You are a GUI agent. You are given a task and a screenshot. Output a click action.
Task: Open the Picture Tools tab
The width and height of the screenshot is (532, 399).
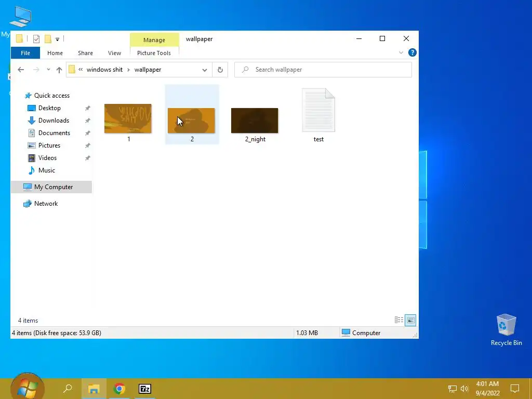pyautogui.click(x=154, y=53)
